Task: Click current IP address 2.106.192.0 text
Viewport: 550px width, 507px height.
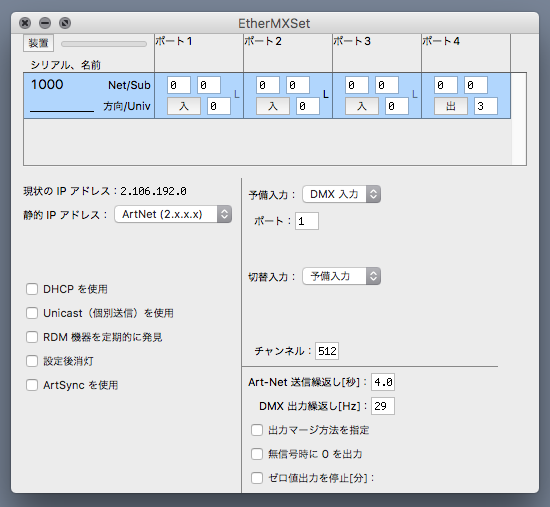Action: [x=153, y=191]
